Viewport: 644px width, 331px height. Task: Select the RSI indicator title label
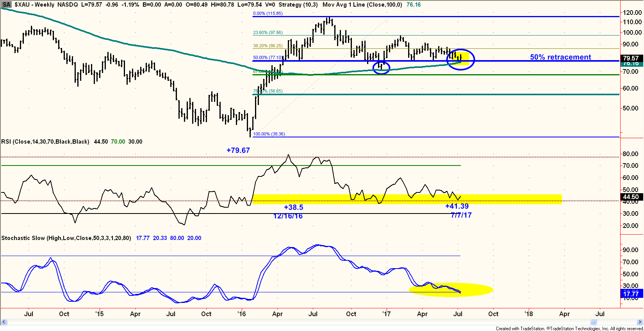point(45,142)
